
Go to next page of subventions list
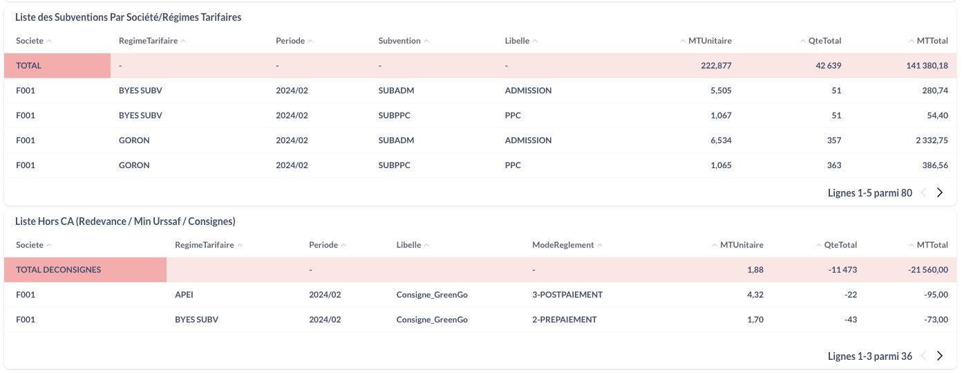point(939,193)
